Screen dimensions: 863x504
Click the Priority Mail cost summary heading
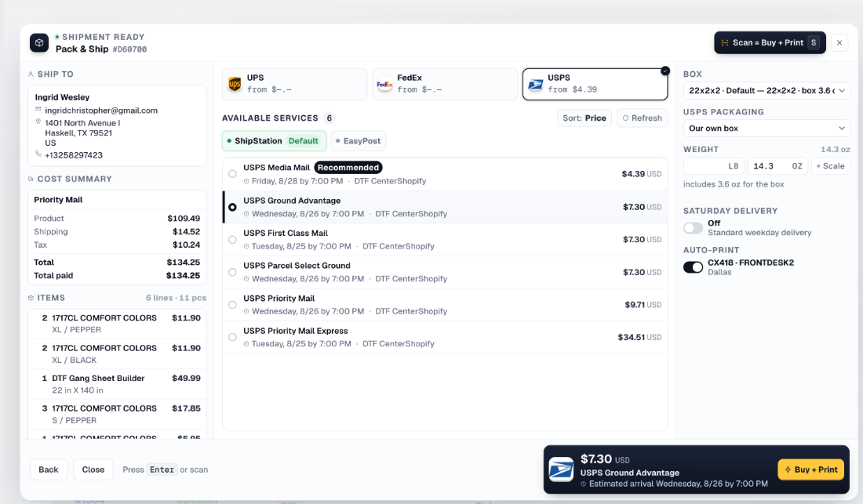(58, 200)
